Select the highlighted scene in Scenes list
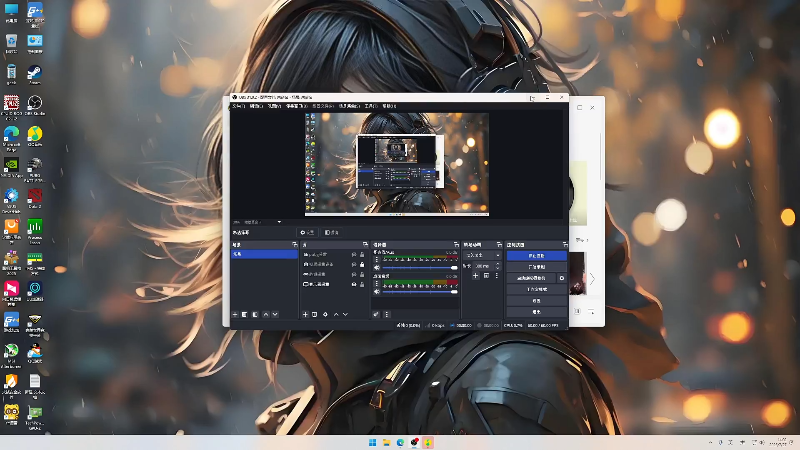 [264, 254]
